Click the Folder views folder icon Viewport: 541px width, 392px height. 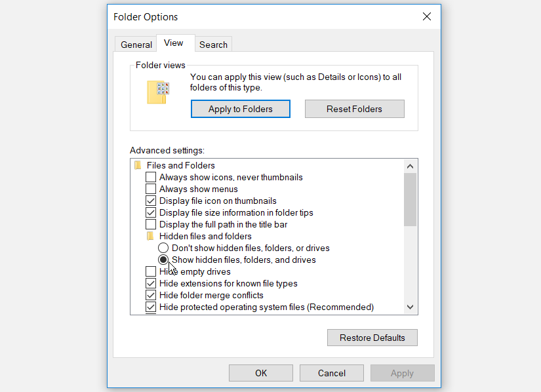click(x=158, y=92)
